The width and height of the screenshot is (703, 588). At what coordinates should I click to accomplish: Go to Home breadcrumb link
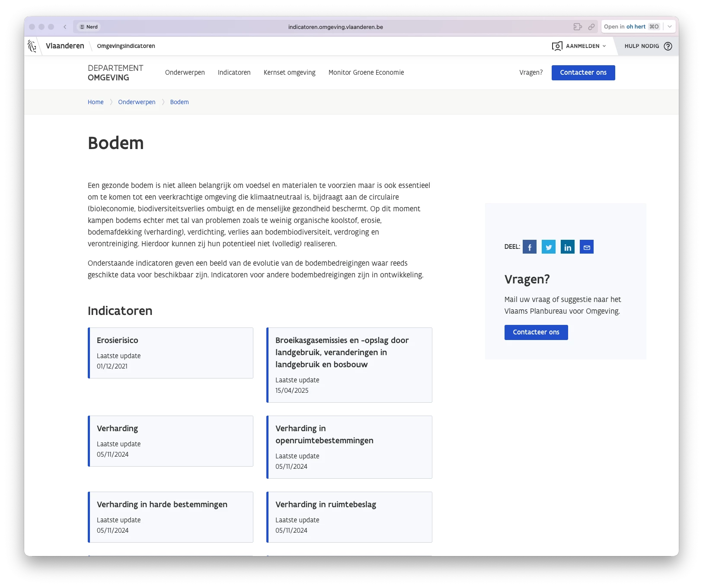[x=96, y=102]
